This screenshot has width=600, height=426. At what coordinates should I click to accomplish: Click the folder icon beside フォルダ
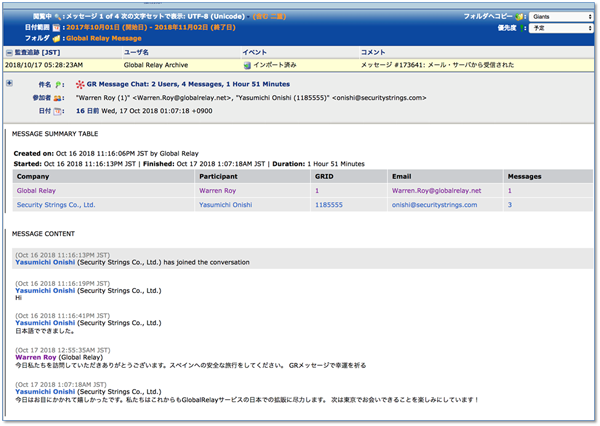click(56, 38)
